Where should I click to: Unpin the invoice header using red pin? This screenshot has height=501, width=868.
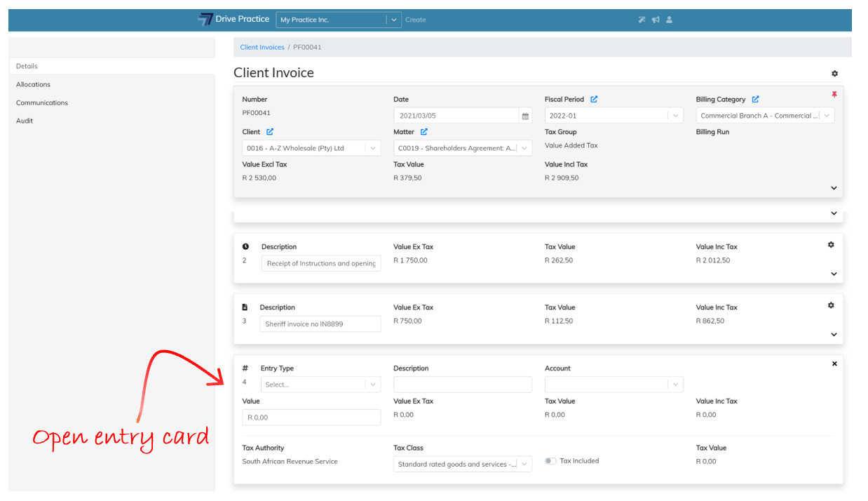click(834, 95)
